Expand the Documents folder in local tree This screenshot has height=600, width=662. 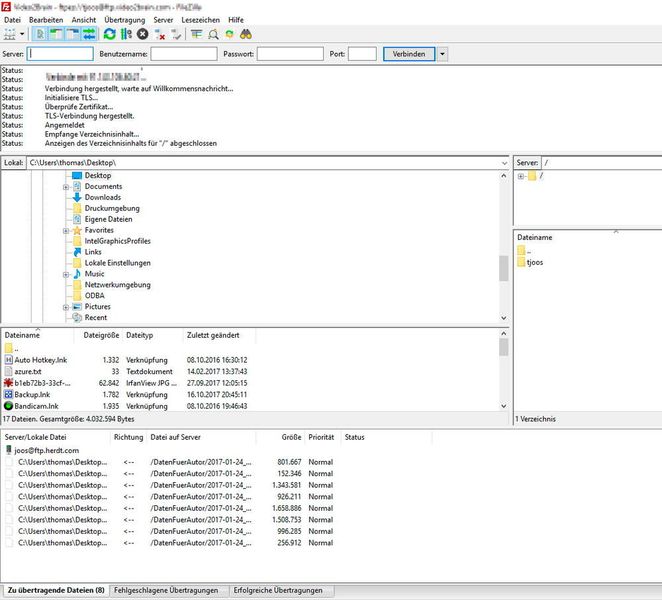click(66, 187)
